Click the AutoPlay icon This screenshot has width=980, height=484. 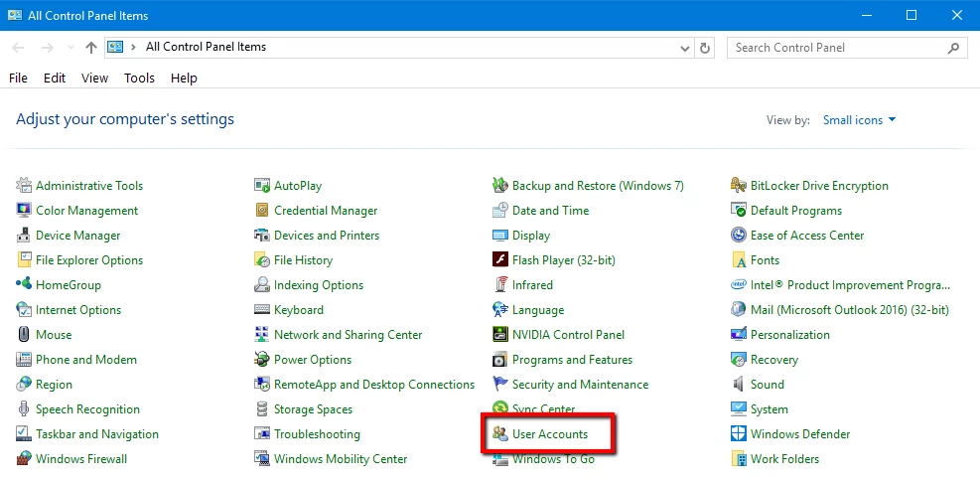point(262,185)
